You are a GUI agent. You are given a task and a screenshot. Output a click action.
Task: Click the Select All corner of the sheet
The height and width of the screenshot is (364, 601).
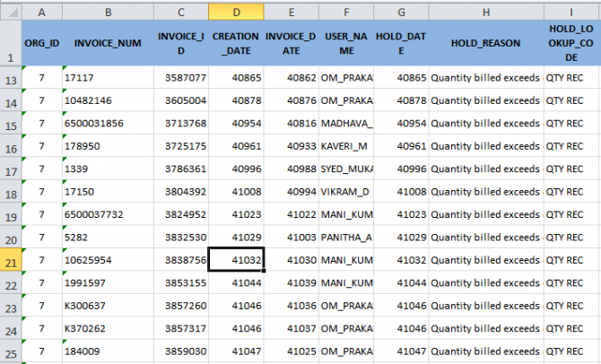point(11,11)
